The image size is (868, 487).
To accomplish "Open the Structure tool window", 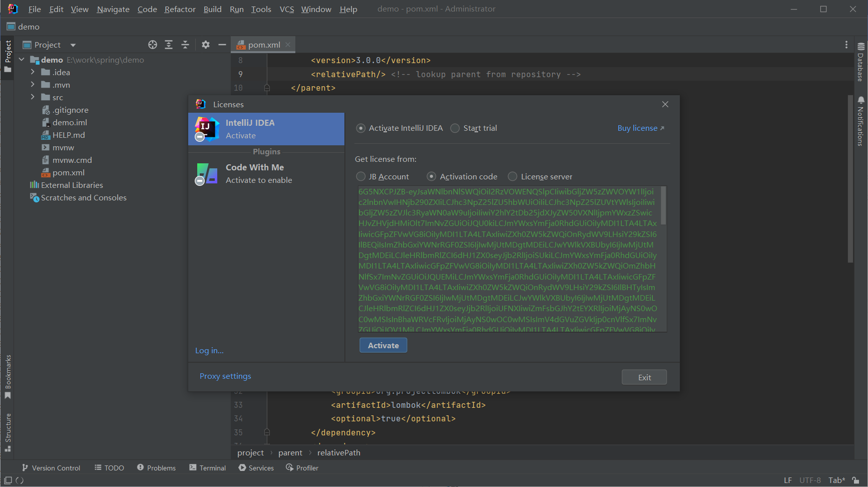I will pos(8,432).
